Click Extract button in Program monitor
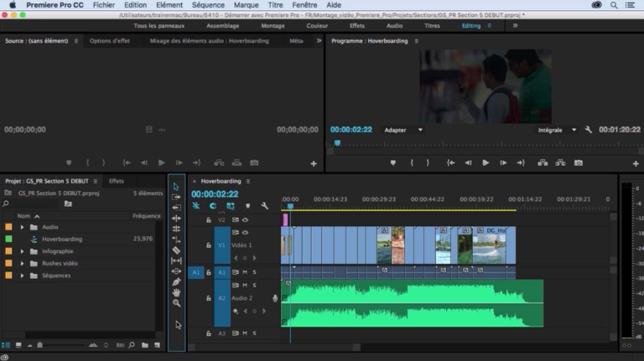Image resolution: width=644 pixels, height=361 pixels. click(560, 162)
